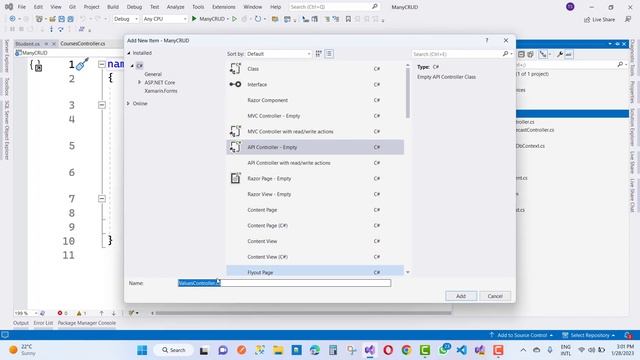Screen dimensions: 640x360
Task: Pick the Razor Page - Empty template
Action: pyautogui.click(x=315, y=178)
